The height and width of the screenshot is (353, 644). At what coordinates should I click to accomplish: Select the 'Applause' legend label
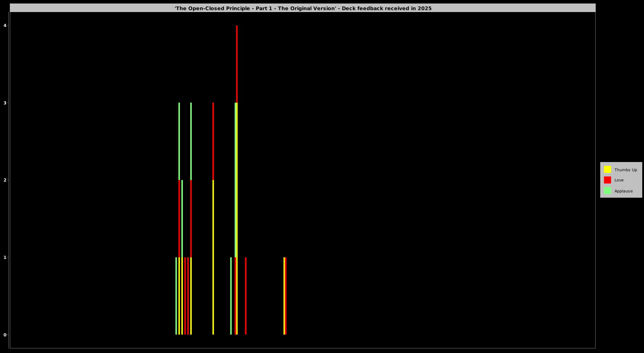tap(623, 191)
